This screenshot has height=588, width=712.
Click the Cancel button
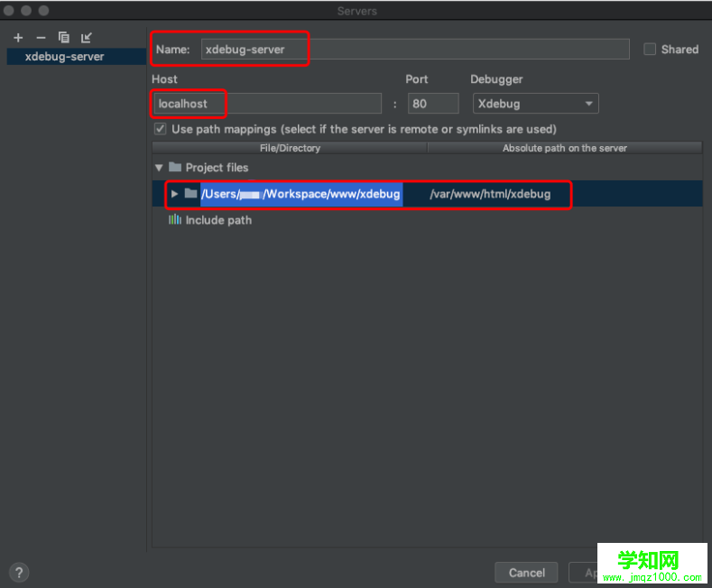(x=526, y=573)
